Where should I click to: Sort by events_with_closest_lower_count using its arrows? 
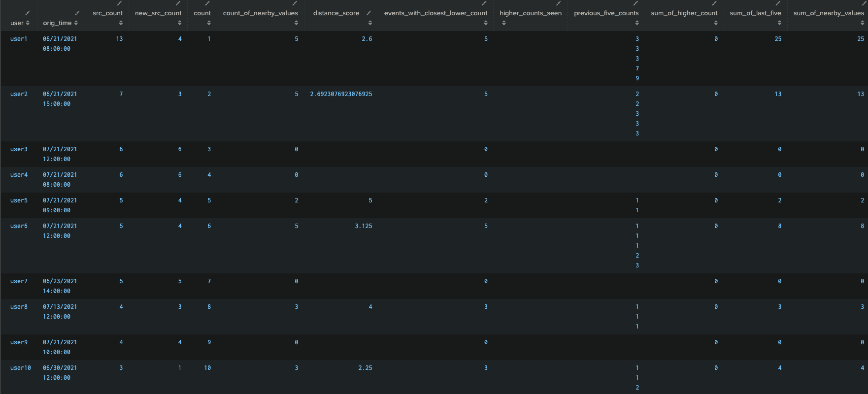pyautogui.click(x=486, y=23)
